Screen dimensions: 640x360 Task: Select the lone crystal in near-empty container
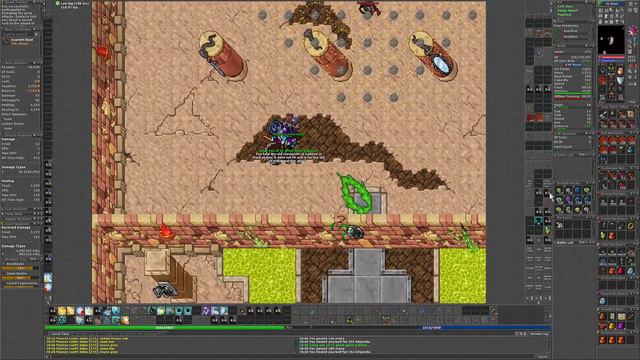pos(602,301)
